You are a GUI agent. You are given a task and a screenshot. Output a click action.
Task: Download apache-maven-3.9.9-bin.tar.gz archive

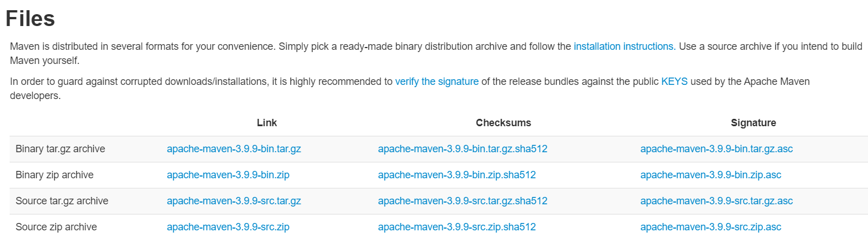point(233,149)
